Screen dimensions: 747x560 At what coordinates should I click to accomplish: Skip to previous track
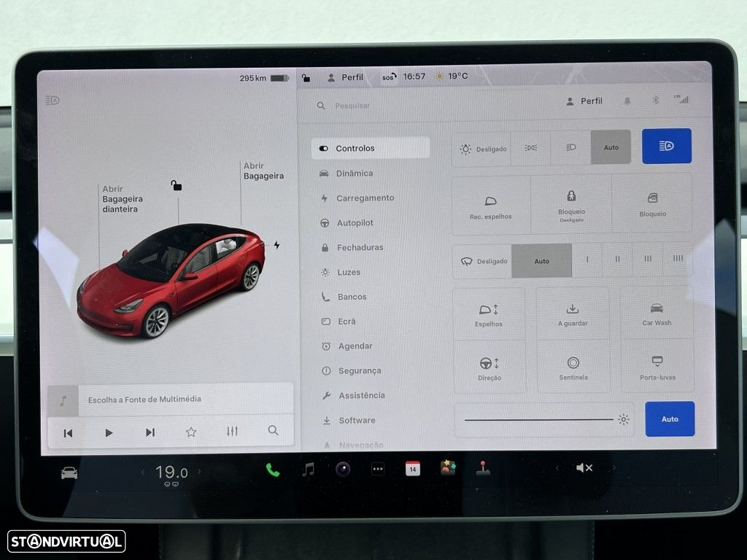[68, 433]
